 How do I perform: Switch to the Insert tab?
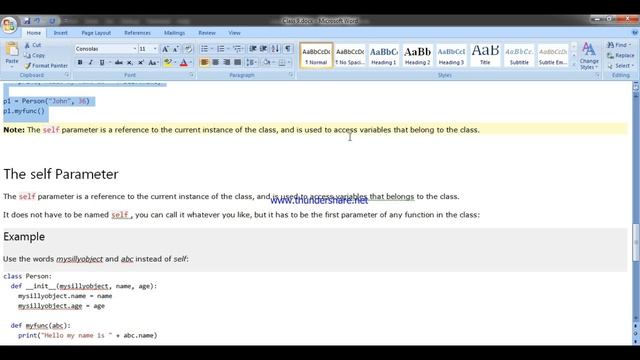[x=61, y=33]
